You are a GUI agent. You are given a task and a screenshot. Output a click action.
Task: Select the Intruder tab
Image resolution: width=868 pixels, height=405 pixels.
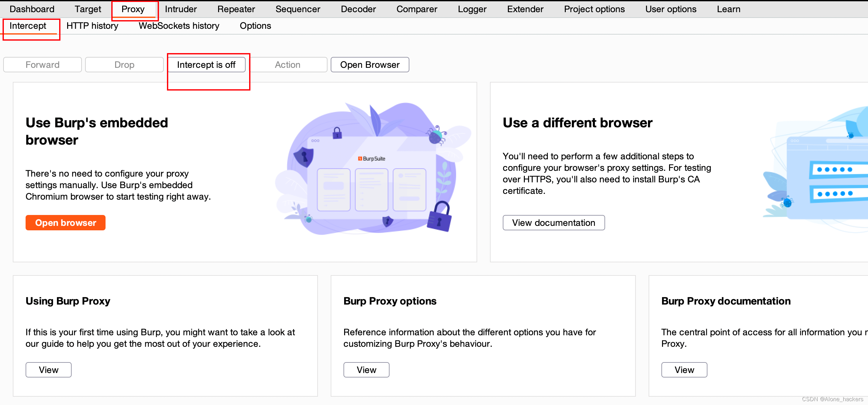181,9
